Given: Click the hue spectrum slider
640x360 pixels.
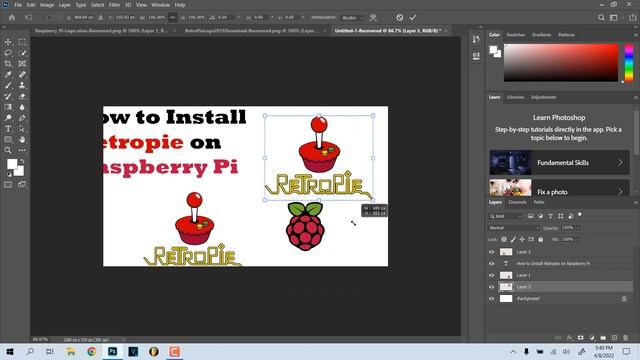Looking at the screenshot, I should pyautogui.click(x=629, y=63).
